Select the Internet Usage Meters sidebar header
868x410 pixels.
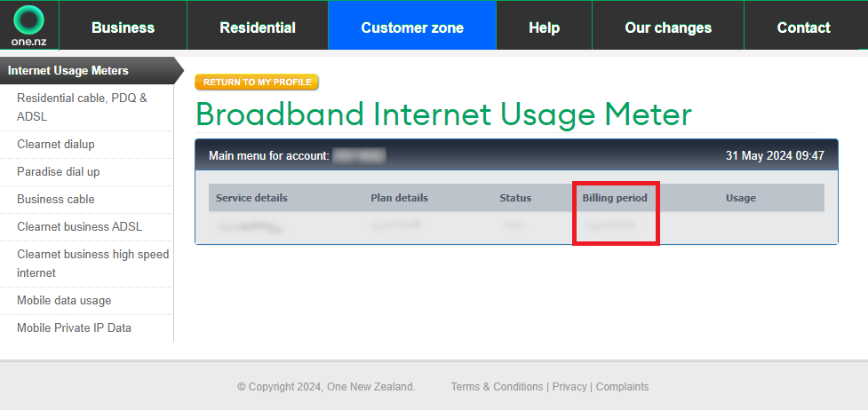tap(92, 71)
